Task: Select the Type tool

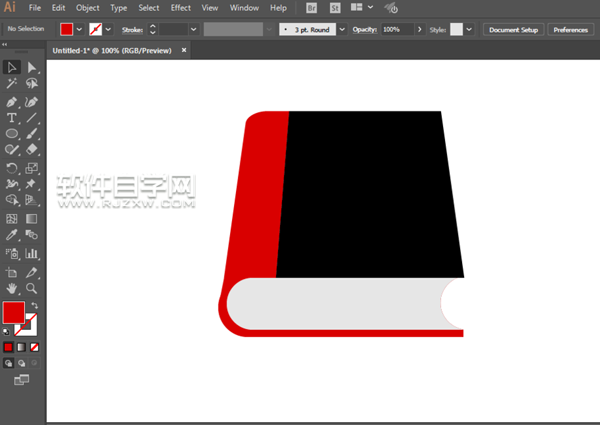Action: pyautogui.click(x=12, y=118)
